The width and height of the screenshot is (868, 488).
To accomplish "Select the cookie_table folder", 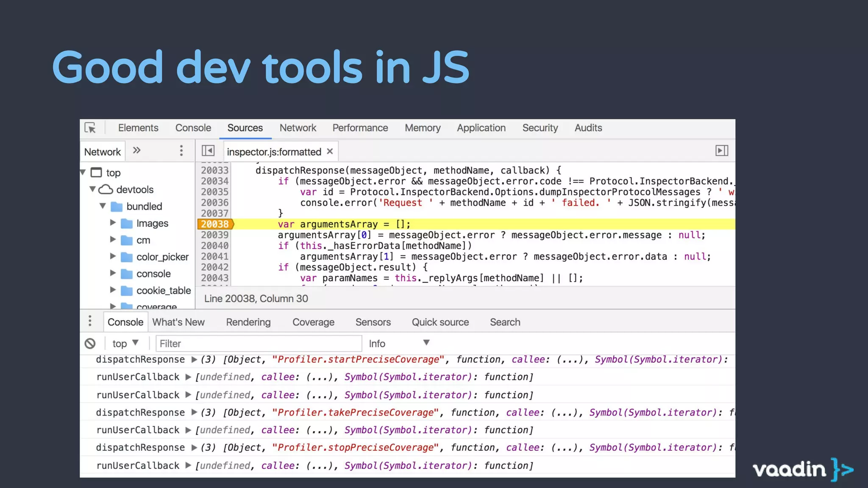I will (163, 291).
